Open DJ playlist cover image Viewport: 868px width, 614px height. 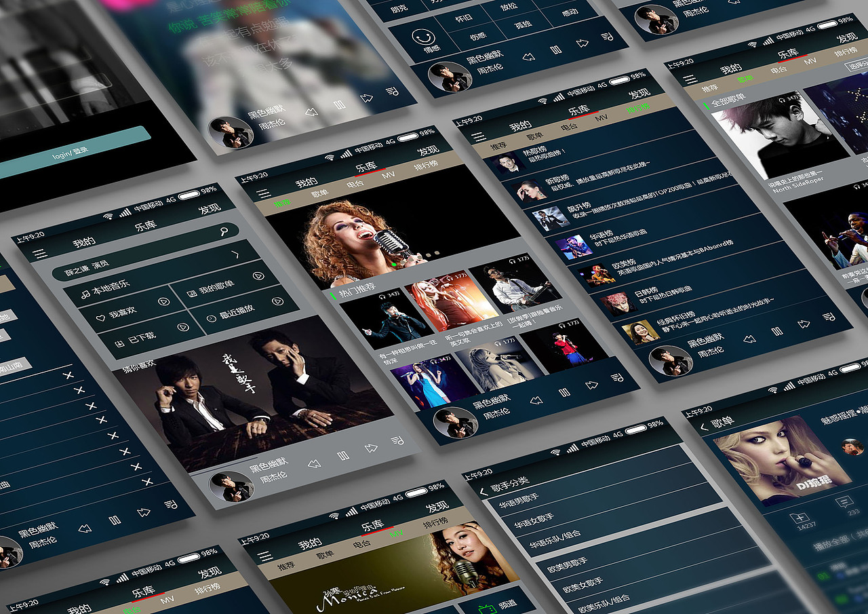pos(782,460)
